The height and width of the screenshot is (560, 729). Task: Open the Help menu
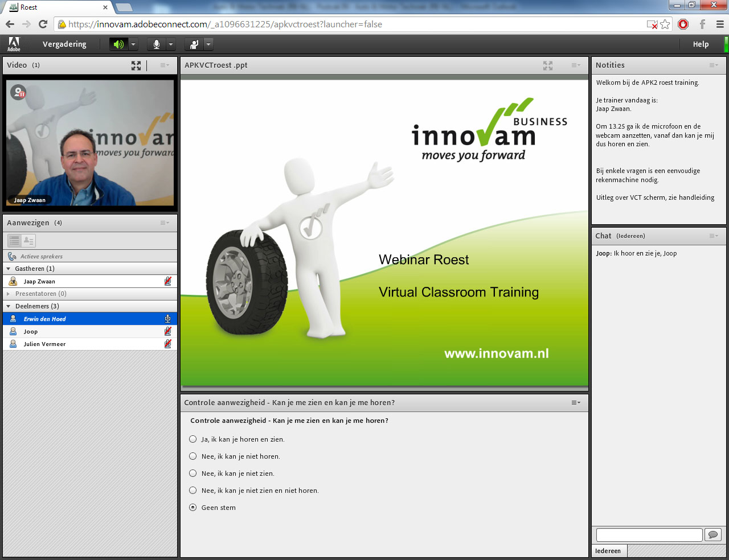pyautogui.click(x=701, y=44)
